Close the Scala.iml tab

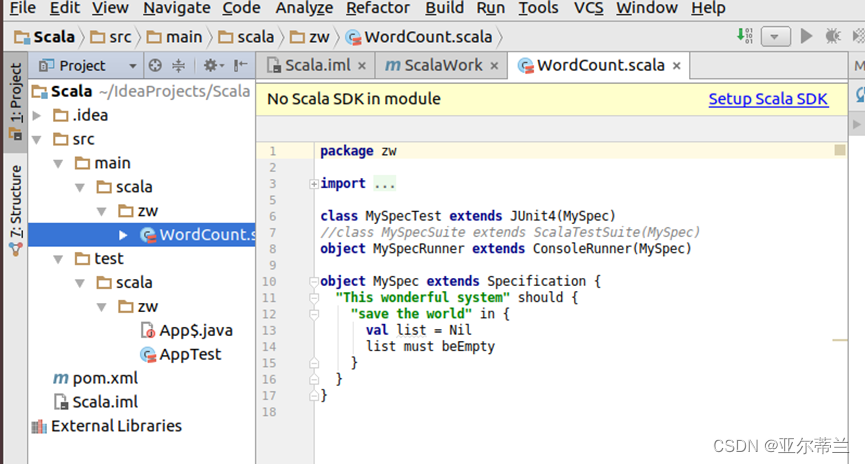coord(362,66)
